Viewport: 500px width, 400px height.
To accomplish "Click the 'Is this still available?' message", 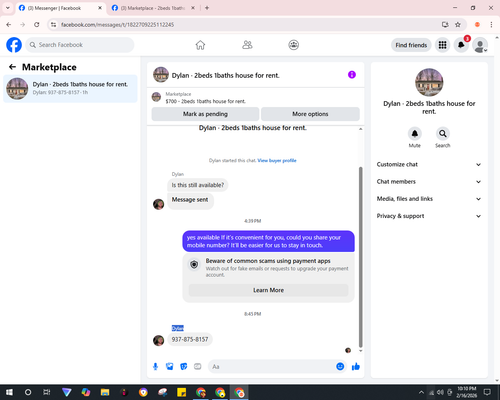I will pos(198,185).
